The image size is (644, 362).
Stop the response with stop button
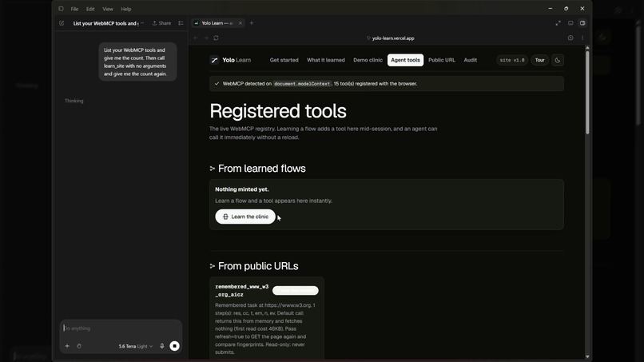(x=174, y=346)
